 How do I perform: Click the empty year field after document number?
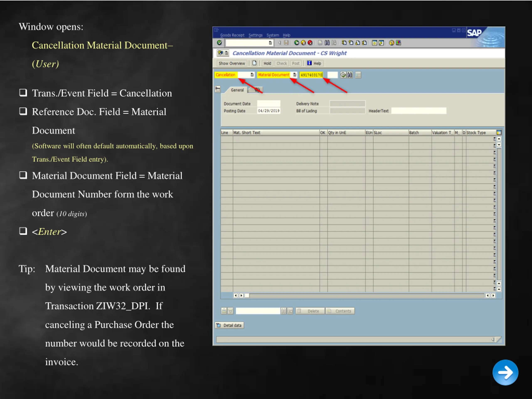click(332, 75)
